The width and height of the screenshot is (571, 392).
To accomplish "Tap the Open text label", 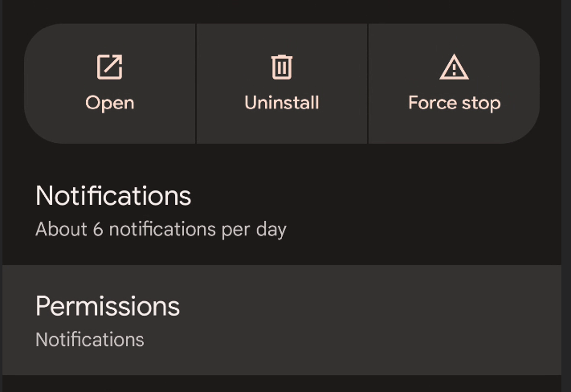I will tap(109, 103).
